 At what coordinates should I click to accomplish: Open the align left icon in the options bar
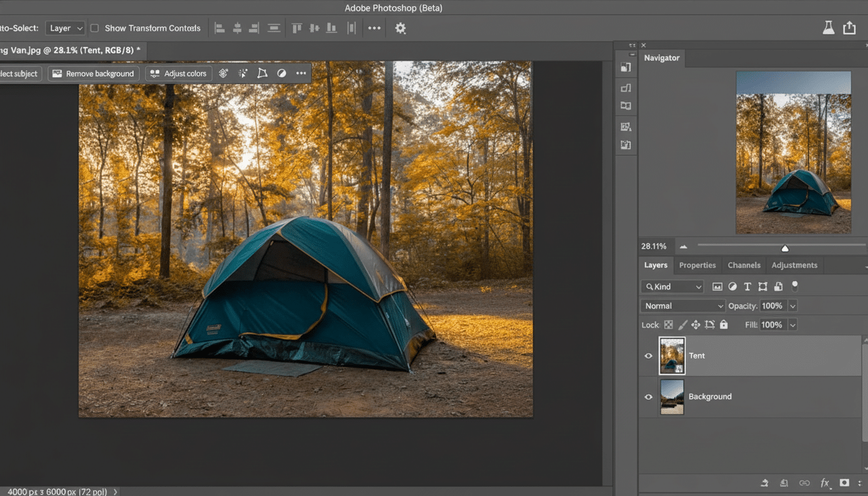pyautogui.click(x=220, y=28)
